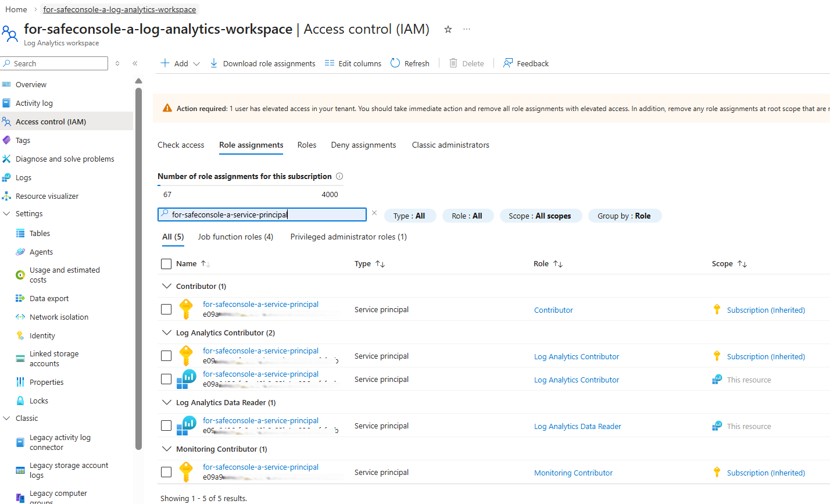Click Edit columns in toolbar
This screenshot has width=830, height=504.
tap(353, 63)
